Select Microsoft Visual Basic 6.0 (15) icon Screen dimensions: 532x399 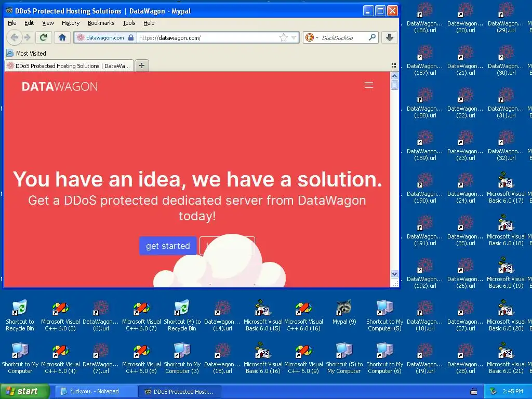click(263, 315)
